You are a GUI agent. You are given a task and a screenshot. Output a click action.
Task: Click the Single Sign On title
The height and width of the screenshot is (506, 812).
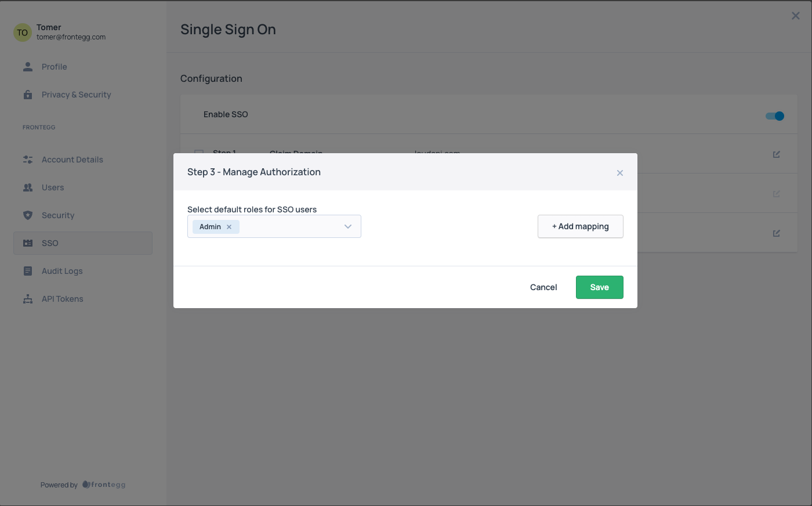click(228, 30)
